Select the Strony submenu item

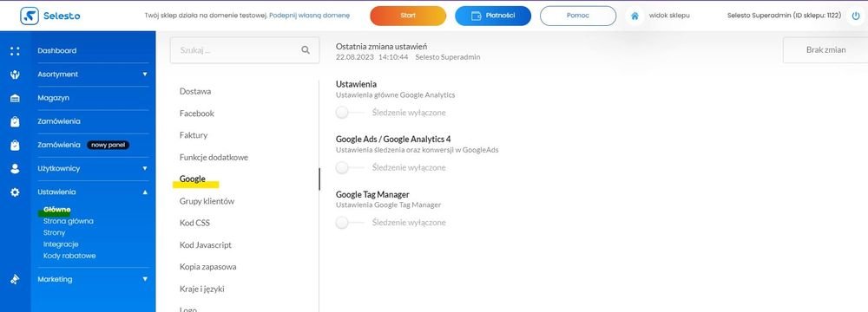54,233
